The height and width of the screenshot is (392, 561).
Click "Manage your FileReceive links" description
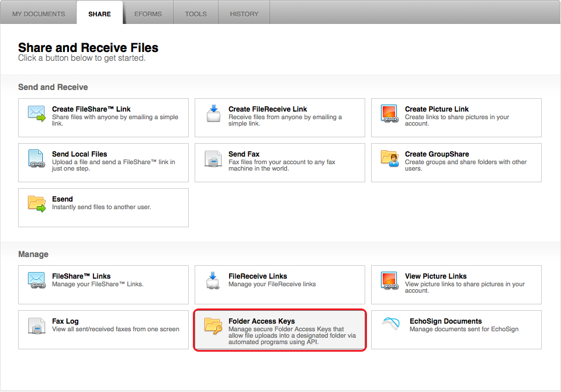click(x=272, y=284)
